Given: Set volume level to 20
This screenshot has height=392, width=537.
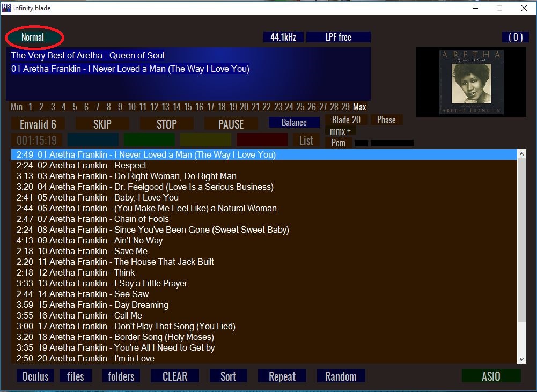Looking at the screenshot, I should (244, 107).
